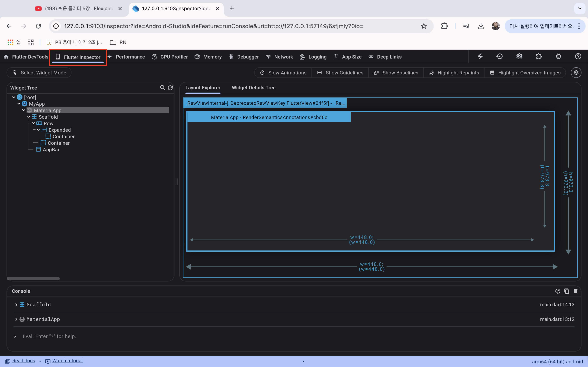The width and height of the screenshot is (588, 367).
Task: Click the report bug icon
Action: pos(558,56)
